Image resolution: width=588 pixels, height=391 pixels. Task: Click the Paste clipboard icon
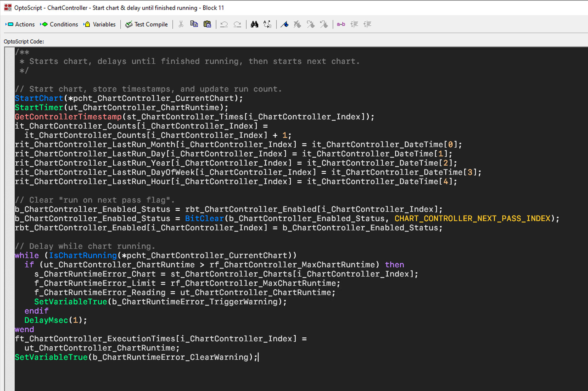(207, 24)
